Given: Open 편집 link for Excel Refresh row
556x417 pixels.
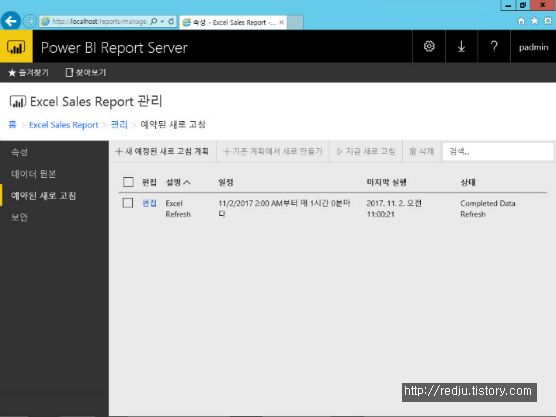Looking at the screenshot, I should [149, 203].
